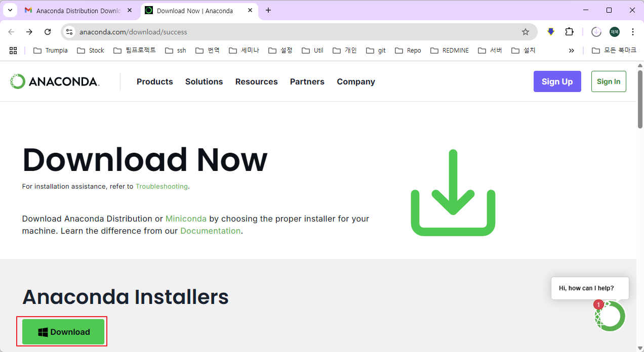Screen dimensions: 644x352
Task: Open the Solutions menu
Action: [204, 81]
